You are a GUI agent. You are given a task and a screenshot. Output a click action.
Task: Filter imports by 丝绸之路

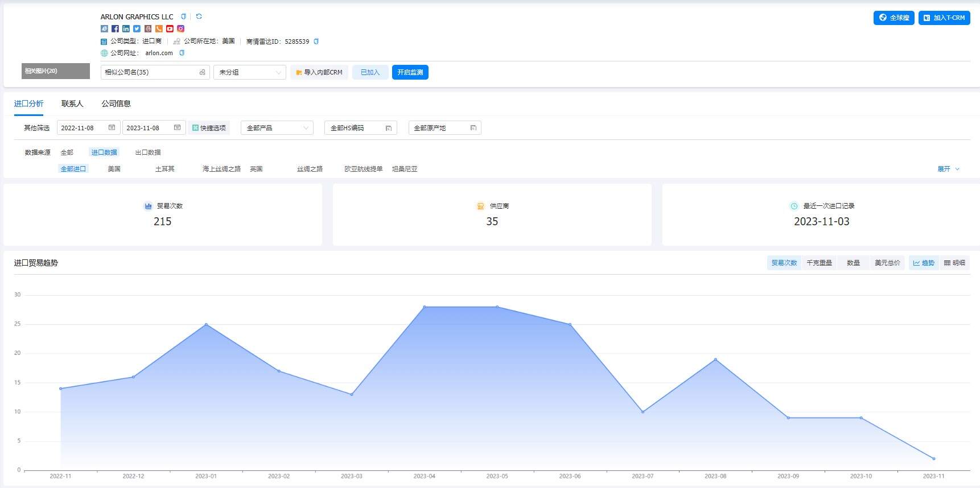pyautogui.click(x=310, y=169)
